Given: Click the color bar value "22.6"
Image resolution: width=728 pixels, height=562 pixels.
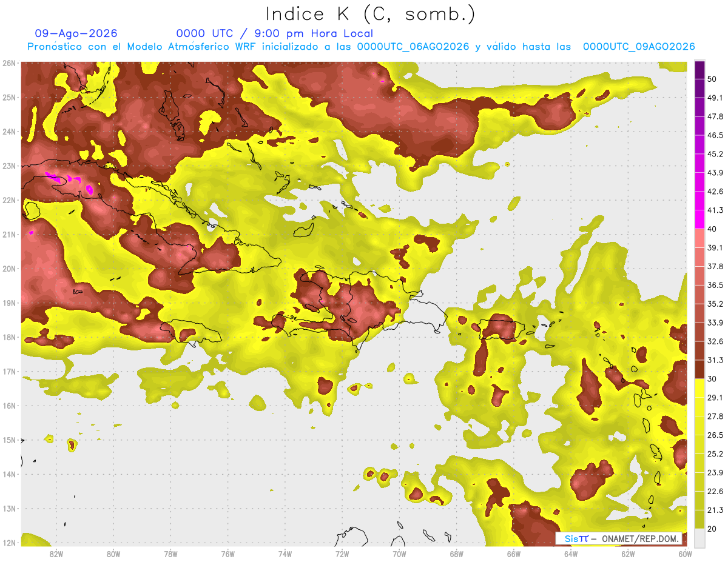Looking at the screenshot, I should pos(715,491).
